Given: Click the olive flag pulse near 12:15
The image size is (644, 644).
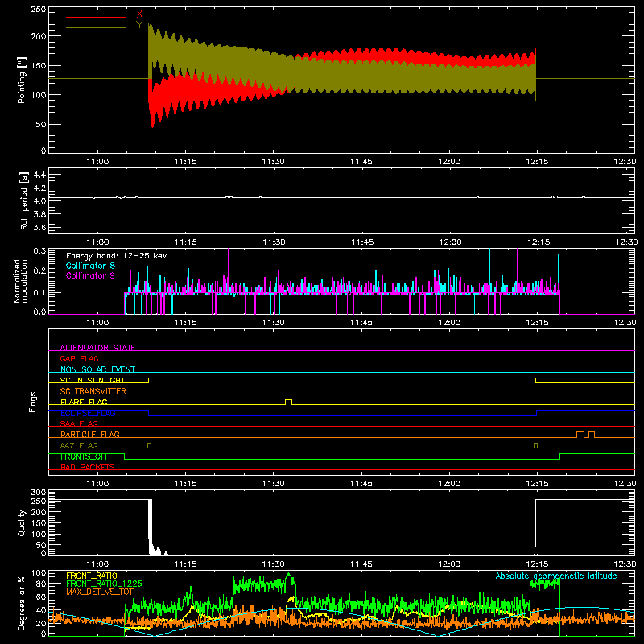Looking at the screenshot, I should [535, 445].
